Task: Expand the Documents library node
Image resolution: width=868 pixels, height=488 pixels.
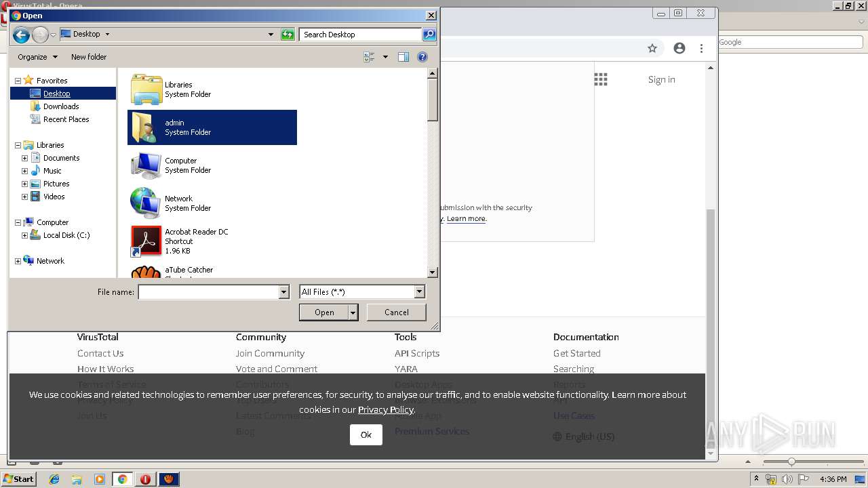Action: coord(24,158)
